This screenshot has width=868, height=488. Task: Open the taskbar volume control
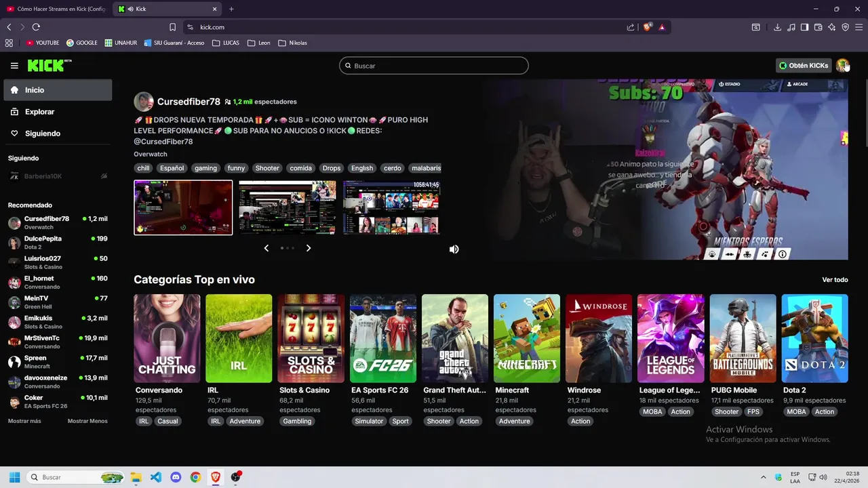[x=823, y=477]
